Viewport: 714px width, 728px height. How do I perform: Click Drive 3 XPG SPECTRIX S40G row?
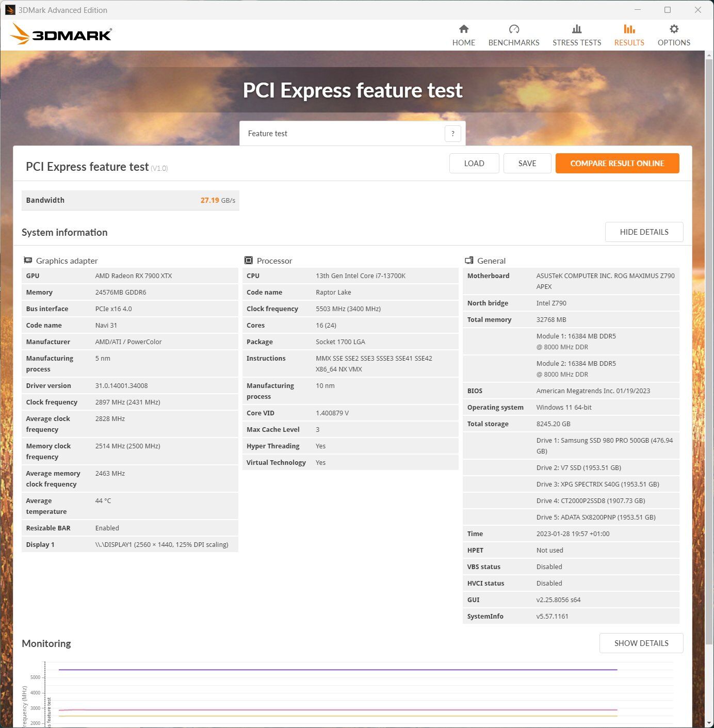[x=571, y=484]
